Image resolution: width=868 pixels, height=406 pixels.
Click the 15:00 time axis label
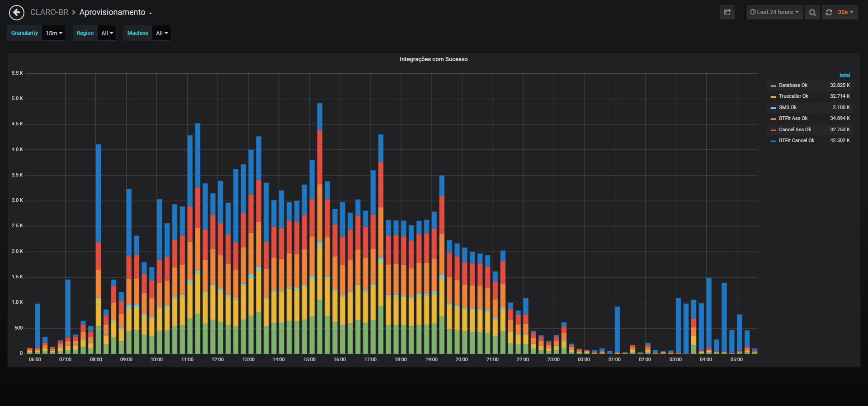[309, 359]
